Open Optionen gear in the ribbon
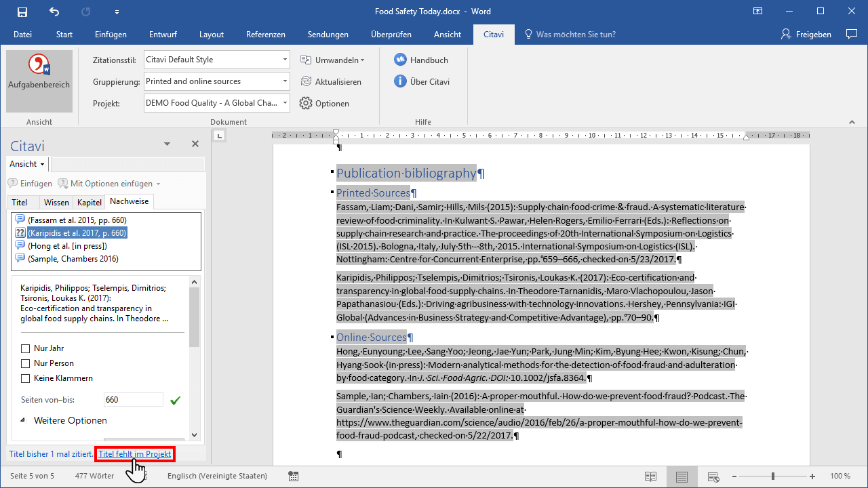Image resolution: width=868 pixels, height=488 pixels. [x=306, y=104]
